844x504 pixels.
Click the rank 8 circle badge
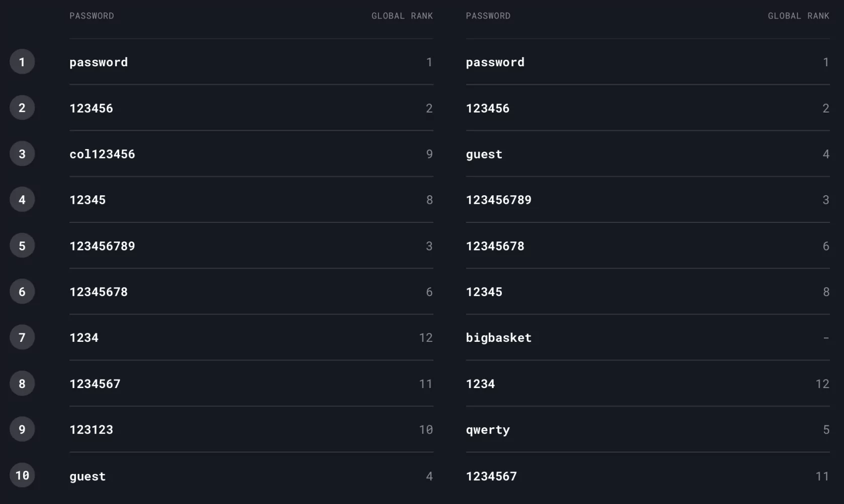click(x=22, y=384)
